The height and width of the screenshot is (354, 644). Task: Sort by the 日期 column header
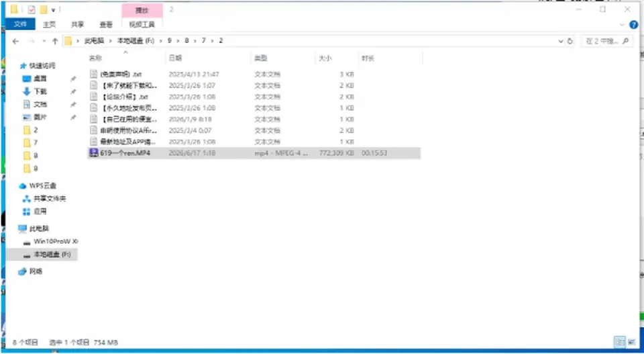(175, 58)
